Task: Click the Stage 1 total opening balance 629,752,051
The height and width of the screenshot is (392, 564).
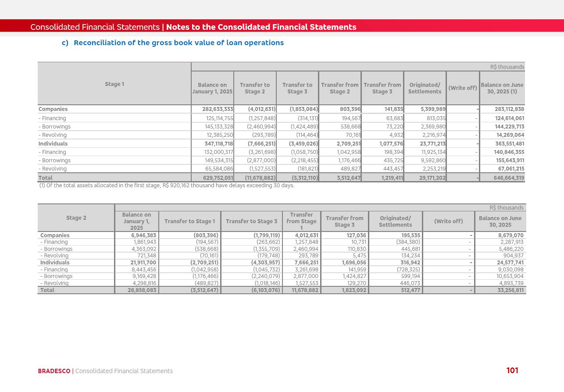Action: click(218, 178)
